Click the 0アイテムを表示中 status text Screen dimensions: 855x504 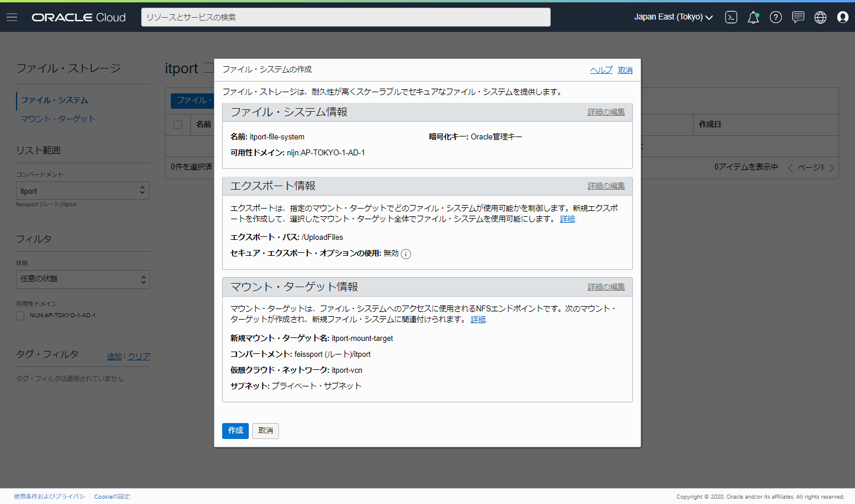pyautogui.click(x=746, y=167)
